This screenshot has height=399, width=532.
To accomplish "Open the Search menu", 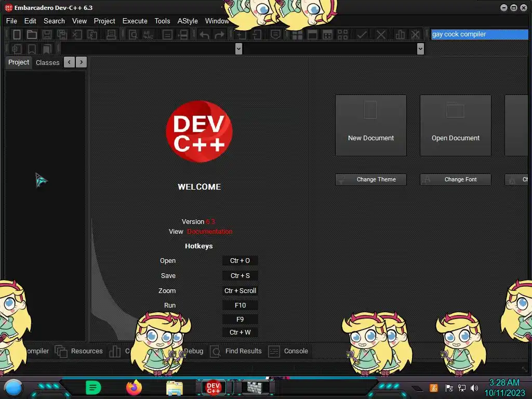I will 54,21.
